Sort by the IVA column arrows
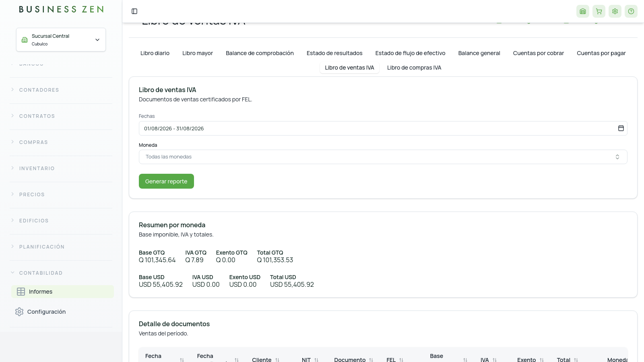The image size is (644, 362). tap(495, 360)
